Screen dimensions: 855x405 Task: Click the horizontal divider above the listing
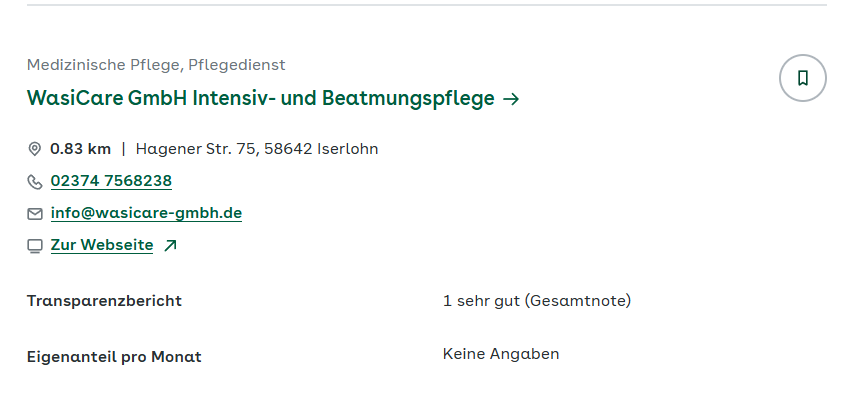click(x=427, y=5)
